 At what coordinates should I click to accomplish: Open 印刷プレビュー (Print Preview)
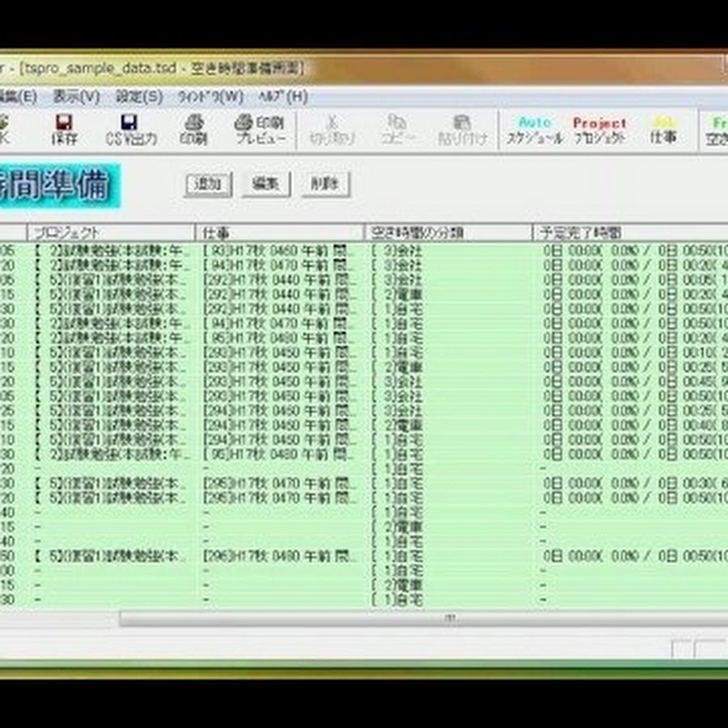[260, 129]
